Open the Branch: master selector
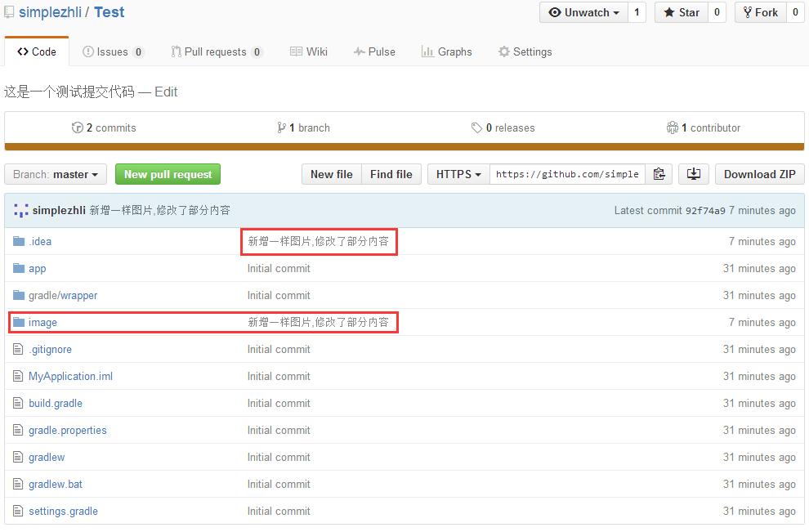 tap(56, 174)
